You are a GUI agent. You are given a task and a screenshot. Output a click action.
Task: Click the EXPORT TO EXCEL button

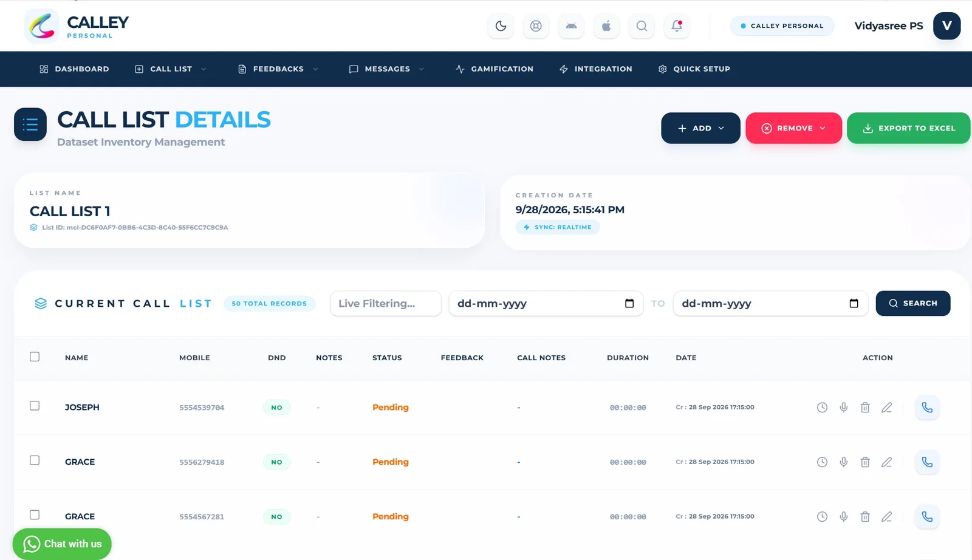tap(908, 128)
